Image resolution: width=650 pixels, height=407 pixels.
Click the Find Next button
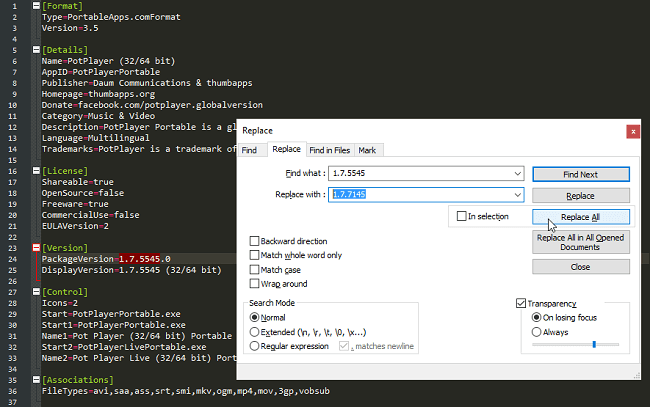581,174
